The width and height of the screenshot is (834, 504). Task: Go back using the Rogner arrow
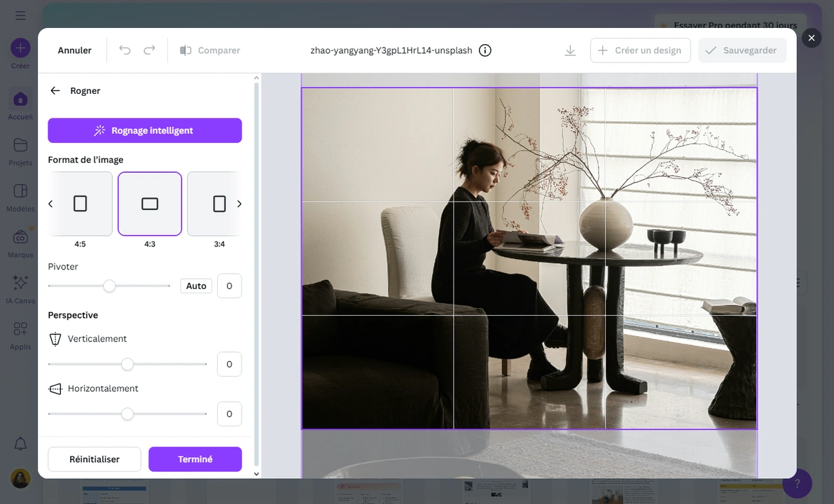(55, 90)
